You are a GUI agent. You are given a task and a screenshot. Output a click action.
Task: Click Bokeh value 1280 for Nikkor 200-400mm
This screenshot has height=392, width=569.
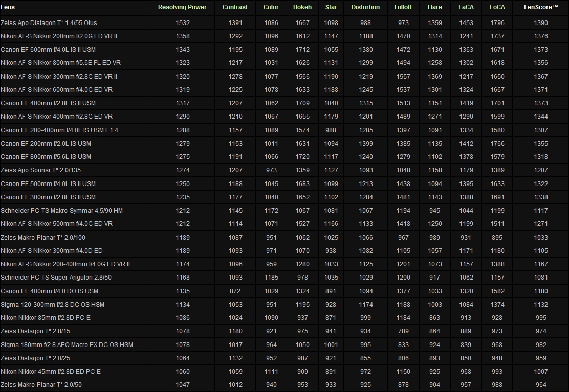302,264
